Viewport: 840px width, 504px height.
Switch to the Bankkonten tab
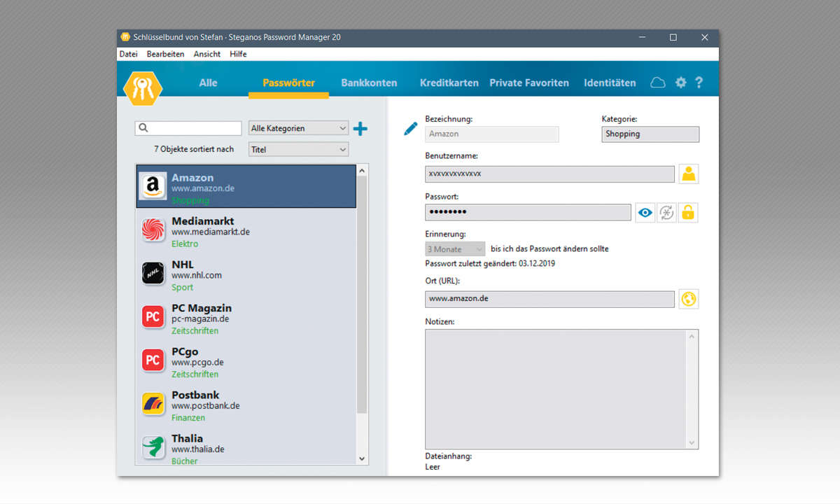[x=369, y=83]
